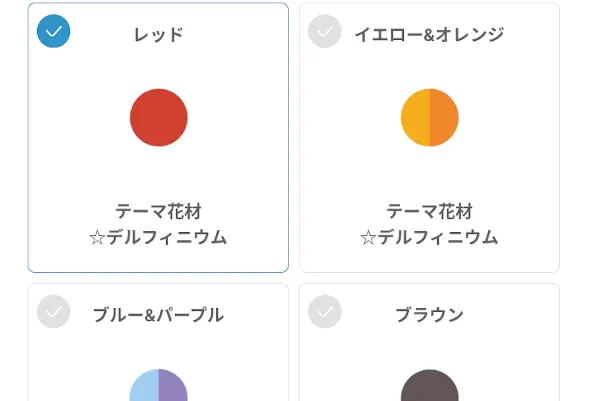
Task: Click the solid red color circle
Action: [159, 117]
